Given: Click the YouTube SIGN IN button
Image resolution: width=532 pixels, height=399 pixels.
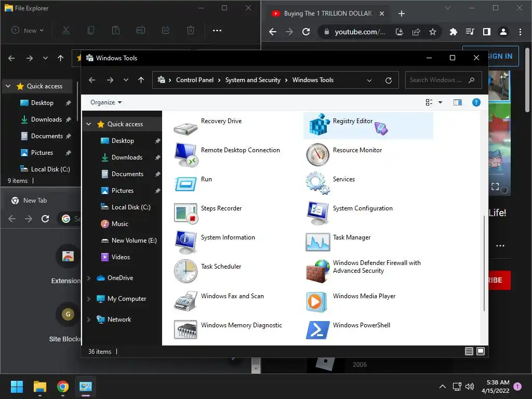Looking at the screenshot, I should point(490,56).
